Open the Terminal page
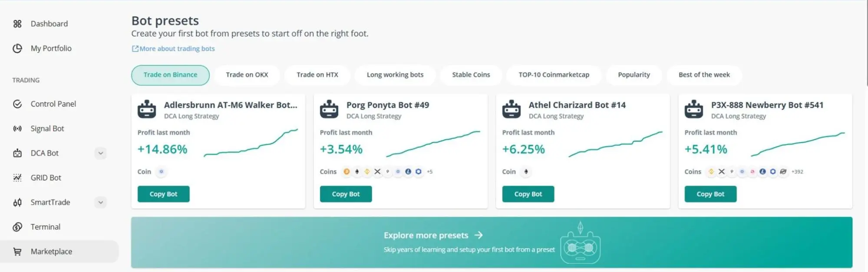868x272 pixels. click(46, 226)
